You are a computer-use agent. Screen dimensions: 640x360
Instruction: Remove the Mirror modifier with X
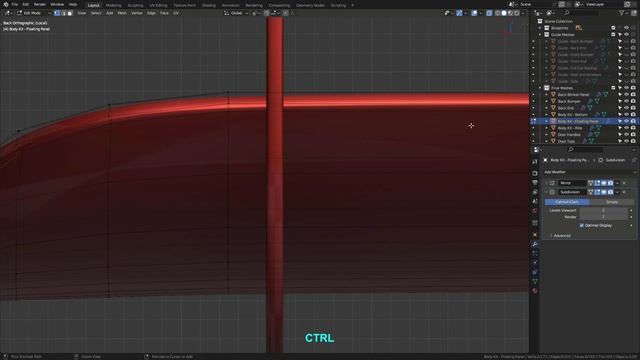(624, 183)
